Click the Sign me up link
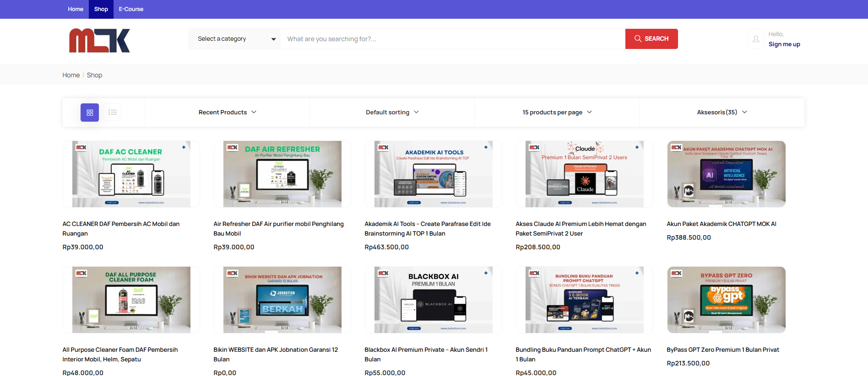Screen dimensions: 868x376 click(784, 44)
